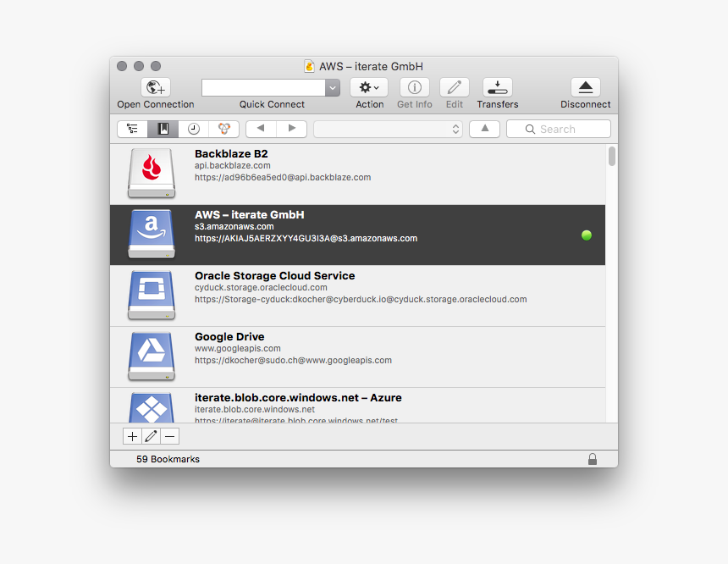Edit bookmark with bottom pencil button
The height and width of the screenshot is (564, 728).
pos(151,436)
